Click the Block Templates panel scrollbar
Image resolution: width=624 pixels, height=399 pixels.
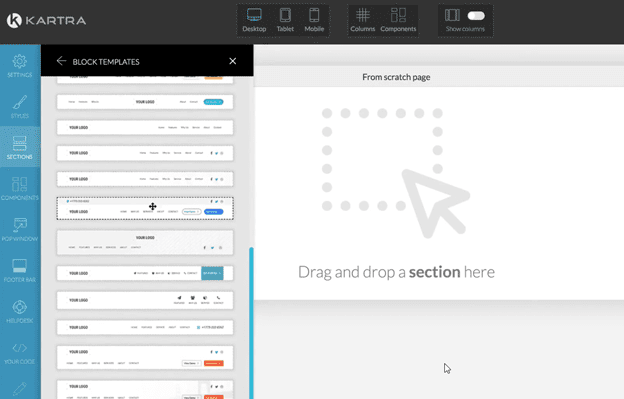251,323
